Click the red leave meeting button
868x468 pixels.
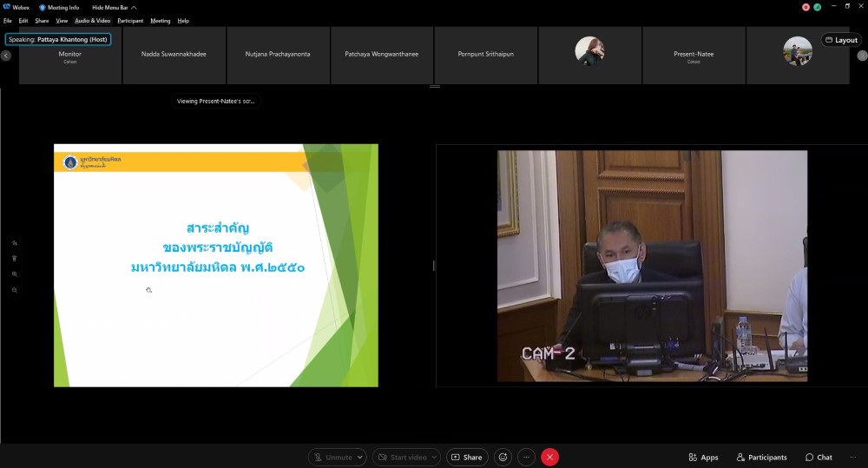(549, 457)
